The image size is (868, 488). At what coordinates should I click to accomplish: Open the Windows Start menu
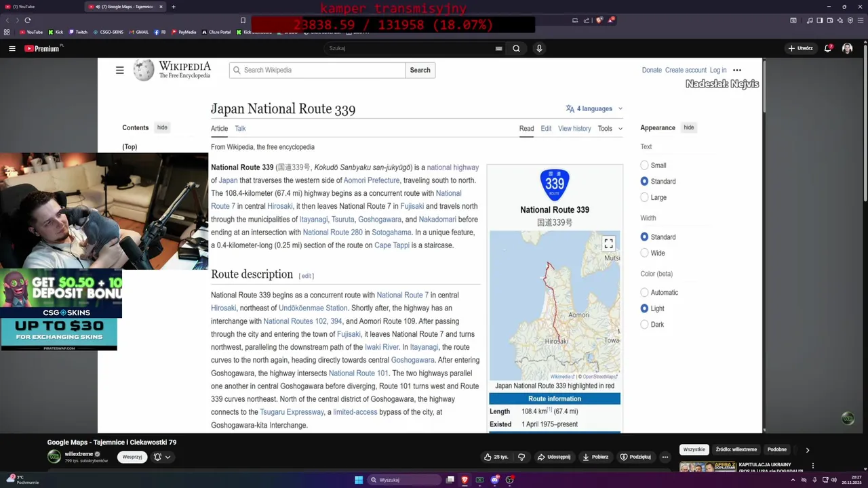359,480
